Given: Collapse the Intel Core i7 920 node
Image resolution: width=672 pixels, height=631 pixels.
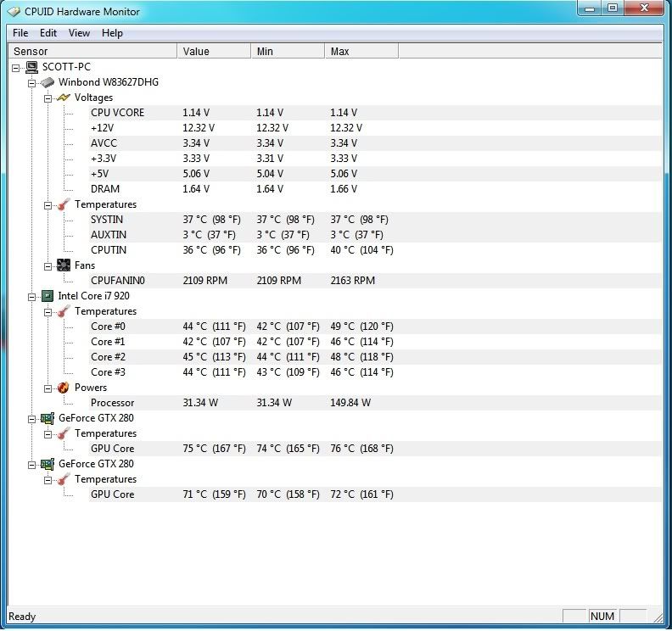Looking at the screenshot, I should click(x=32, y=296).
